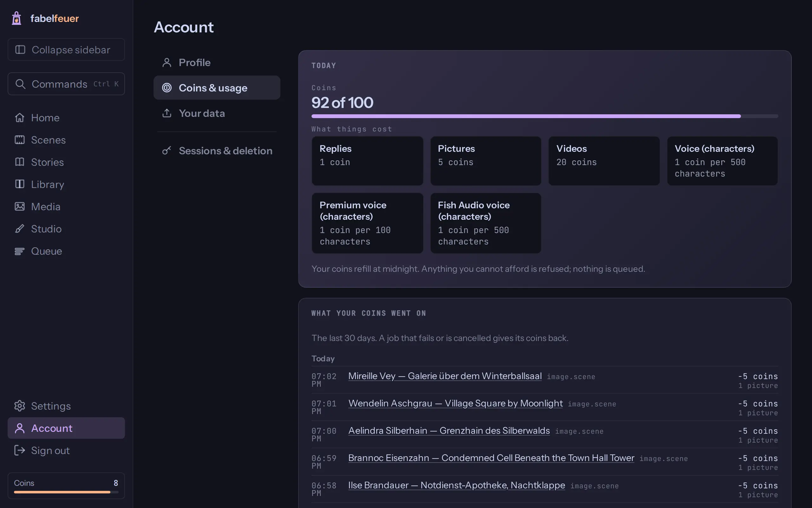812x508 pixels.
Task: Click the Your data upload icon
Action: point(167,113)
